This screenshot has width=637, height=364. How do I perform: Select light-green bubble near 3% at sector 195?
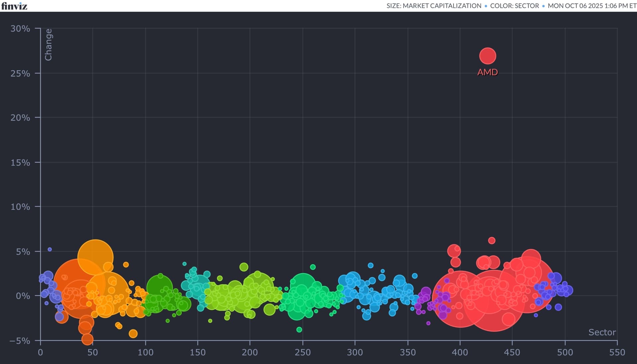point(244,267)
